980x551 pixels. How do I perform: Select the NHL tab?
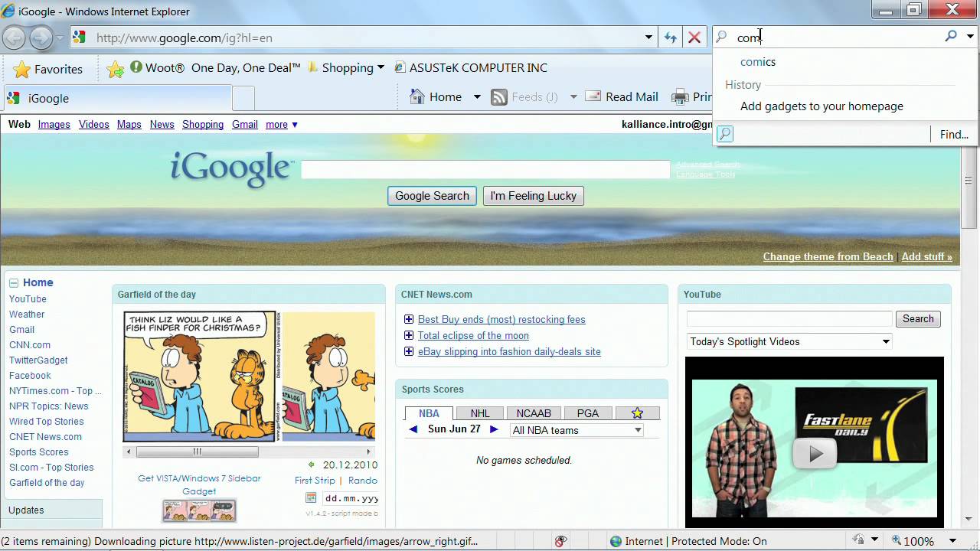[x=480, y=413]
